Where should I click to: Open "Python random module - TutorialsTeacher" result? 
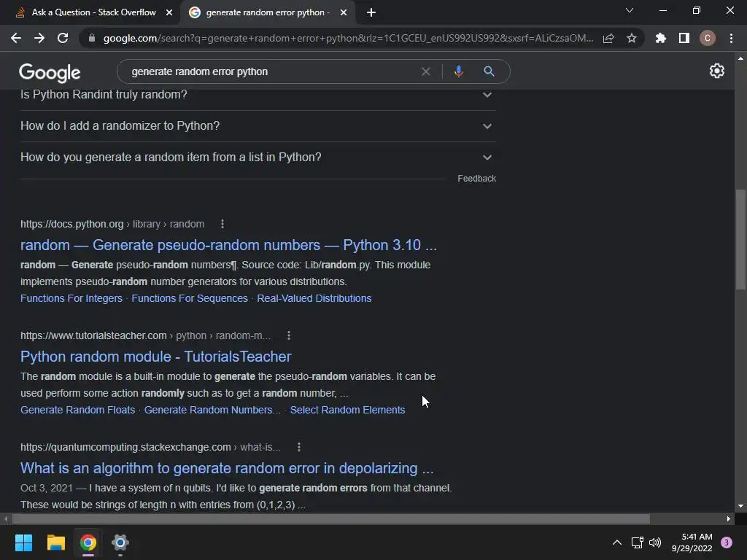coord(156,357)
